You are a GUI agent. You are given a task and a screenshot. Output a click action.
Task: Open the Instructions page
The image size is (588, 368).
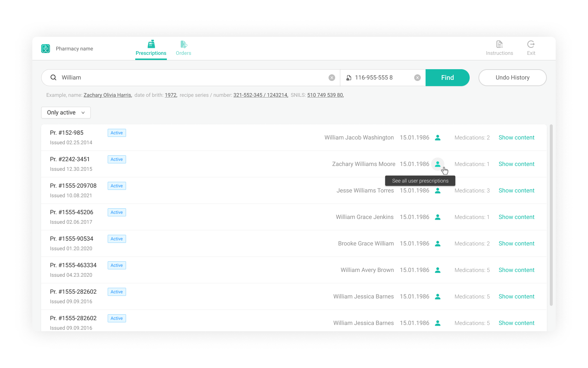point(499,49)
